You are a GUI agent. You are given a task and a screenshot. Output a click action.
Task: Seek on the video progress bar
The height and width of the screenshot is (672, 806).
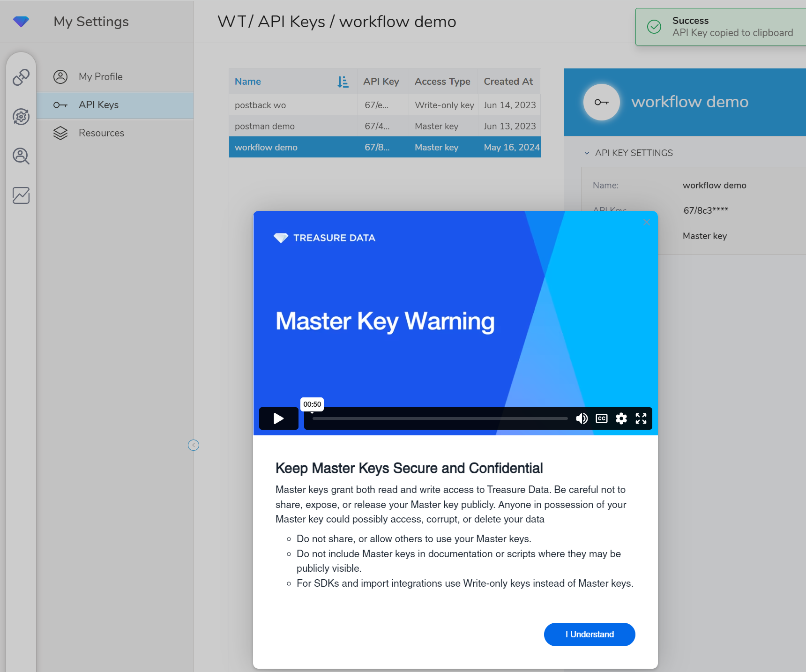coord(440,418)
